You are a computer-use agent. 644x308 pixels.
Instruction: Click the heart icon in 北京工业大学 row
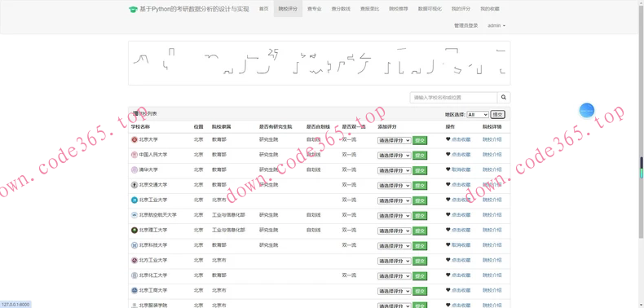click(x=448, y=200)
